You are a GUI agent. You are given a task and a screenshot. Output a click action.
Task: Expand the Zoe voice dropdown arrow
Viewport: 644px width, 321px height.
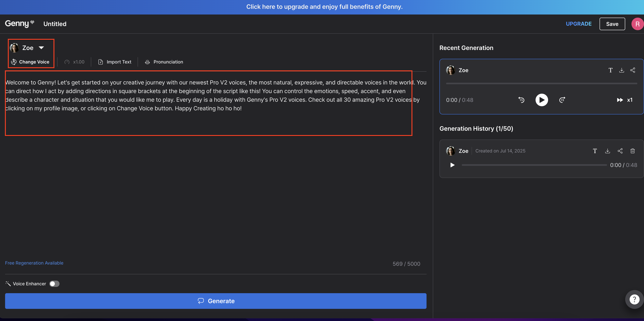point(41,48)
